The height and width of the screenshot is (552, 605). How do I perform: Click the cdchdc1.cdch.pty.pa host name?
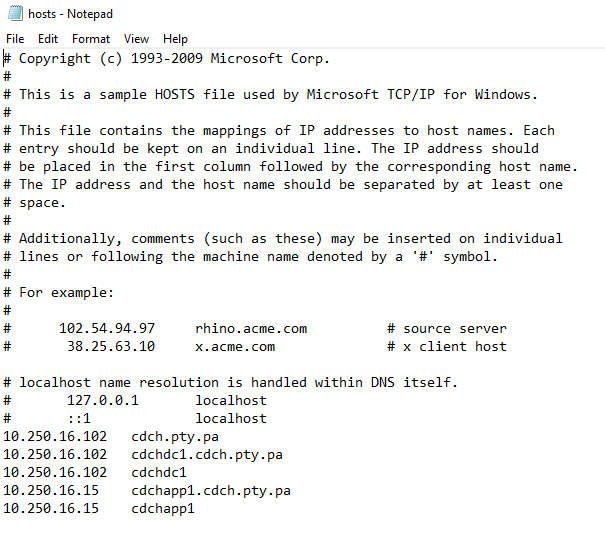coord(207,455)
